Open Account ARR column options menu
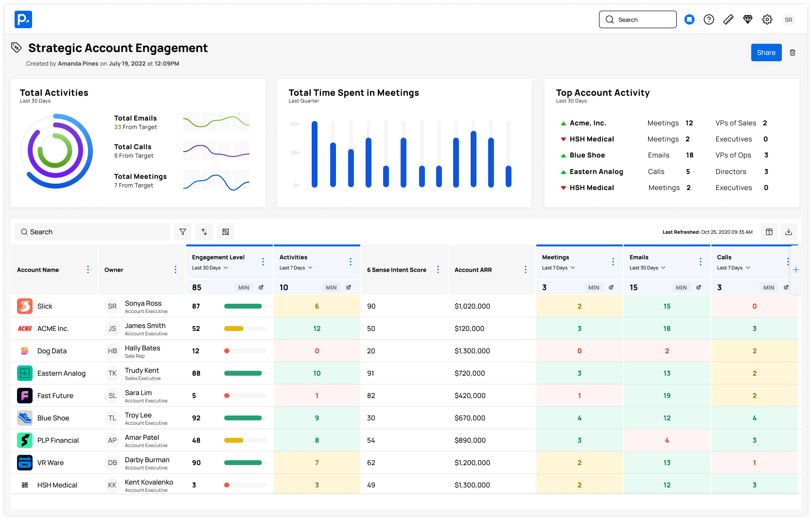Screen dimensions: 812x520 [x=526, y=270]
